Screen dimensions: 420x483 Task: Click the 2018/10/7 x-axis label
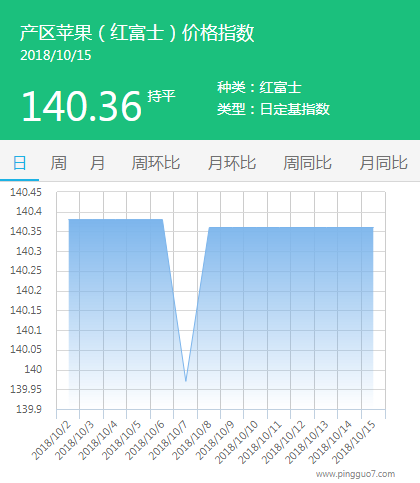coord(168,440)
